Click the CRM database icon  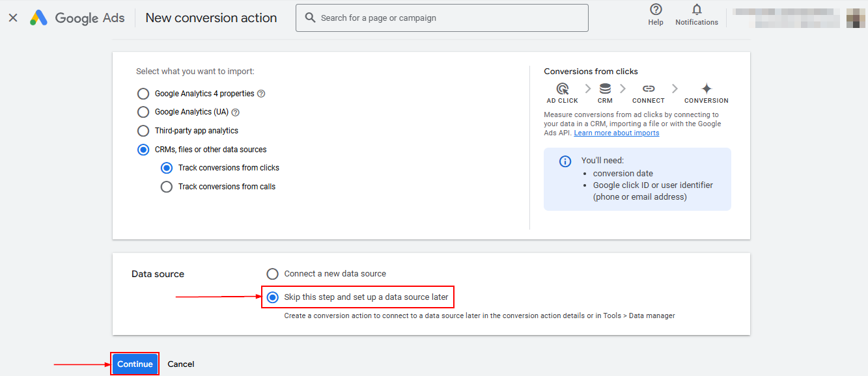[x=605, y=88]
